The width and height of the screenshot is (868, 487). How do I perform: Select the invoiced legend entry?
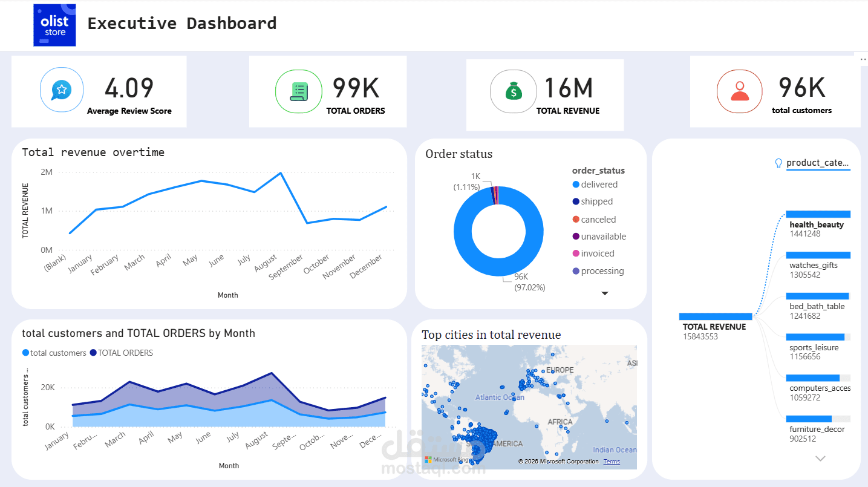tap(593, 253)
